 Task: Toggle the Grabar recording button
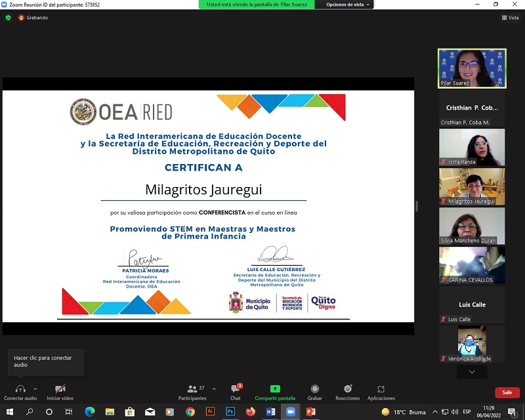[x=315, y=392]
